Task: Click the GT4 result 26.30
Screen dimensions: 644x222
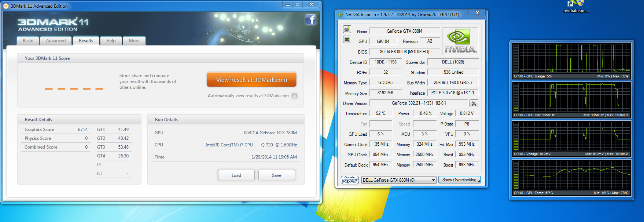Action: pyautogui.click(x=123, y=156)
